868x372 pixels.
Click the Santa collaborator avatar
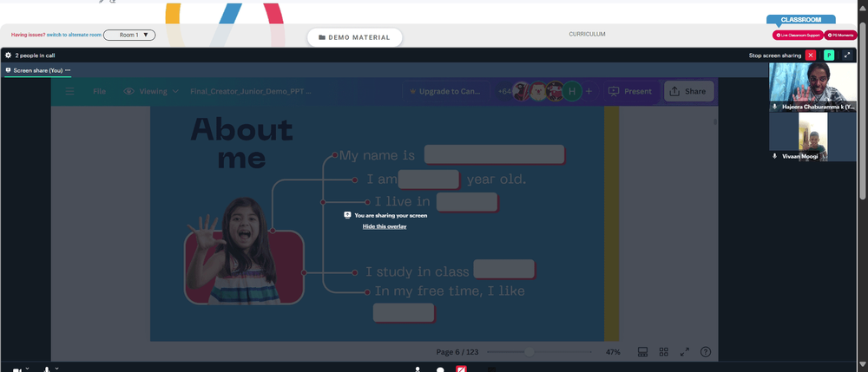pyautogui.click(x=538, y=91)
